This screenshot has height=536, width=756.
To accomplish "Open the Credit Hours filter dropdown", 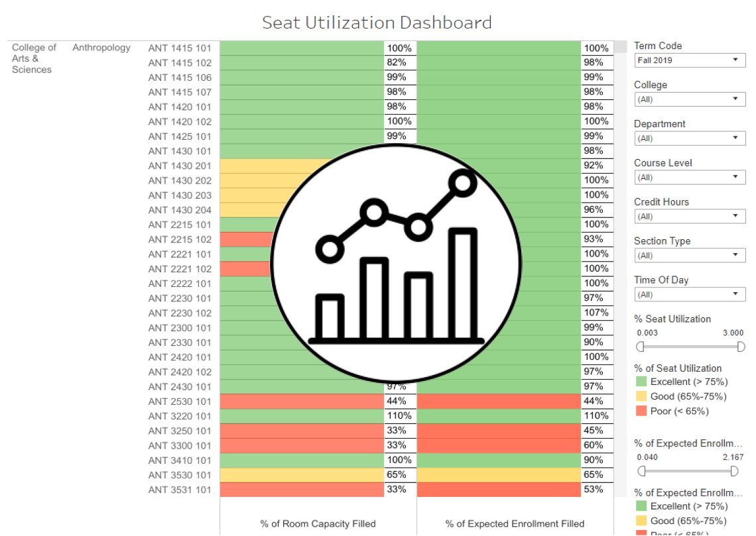I will click(x=688, y=216).
